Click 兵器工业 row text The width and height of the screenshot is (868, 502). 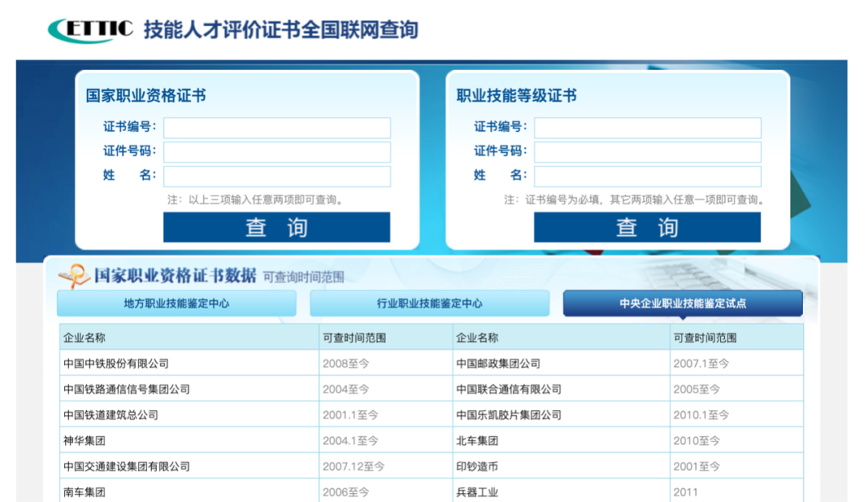pyautogui.click(x=477, y=492)
